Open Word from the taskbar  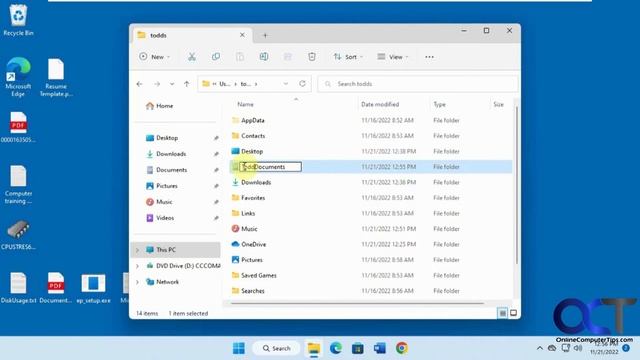tap(380, 348)
